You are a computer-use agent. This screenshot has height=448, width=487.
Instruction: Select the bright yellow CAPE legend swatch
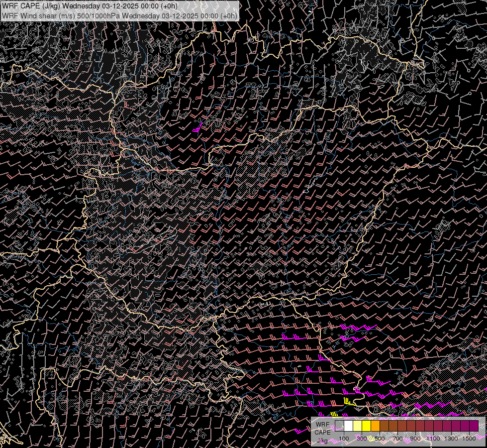(x=367, y=426)
